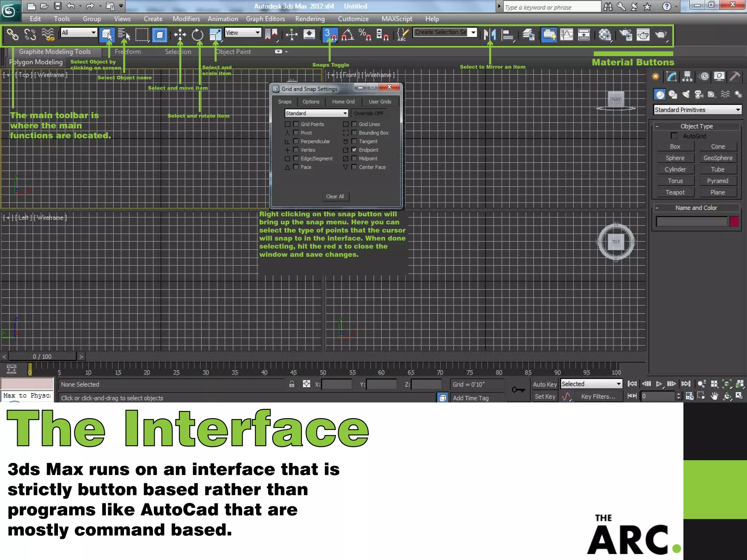This screenshot has height=560, width=747.
Task: Click the Mirror tool icon
Action: click(x=489, y=35)
